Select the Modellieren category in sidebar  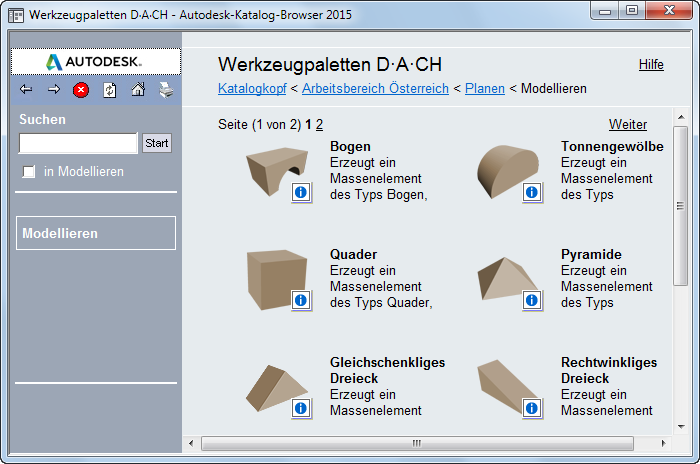96,233
